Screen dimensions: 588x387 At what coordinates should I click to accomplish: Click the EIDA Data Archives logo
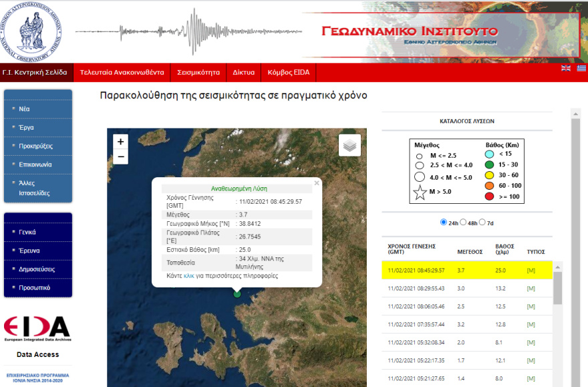pos(38,328)
